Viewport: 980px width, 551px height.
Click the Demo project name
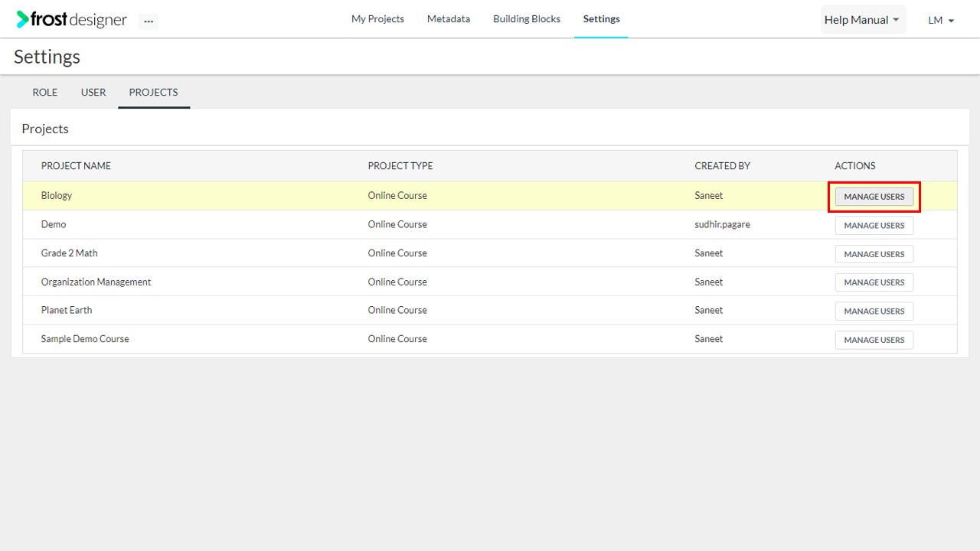click(54, 224)
